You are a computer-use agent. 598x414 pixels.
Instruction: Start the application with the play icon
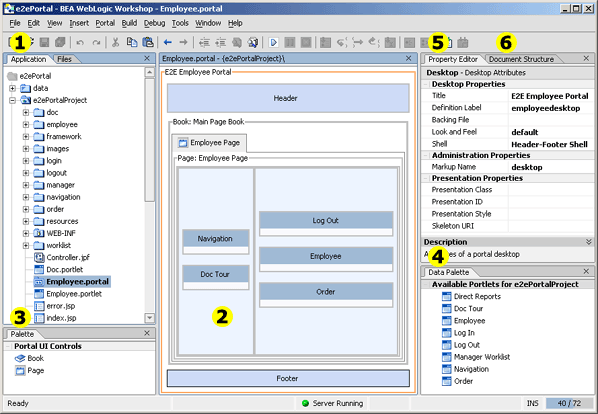point(273,42)
